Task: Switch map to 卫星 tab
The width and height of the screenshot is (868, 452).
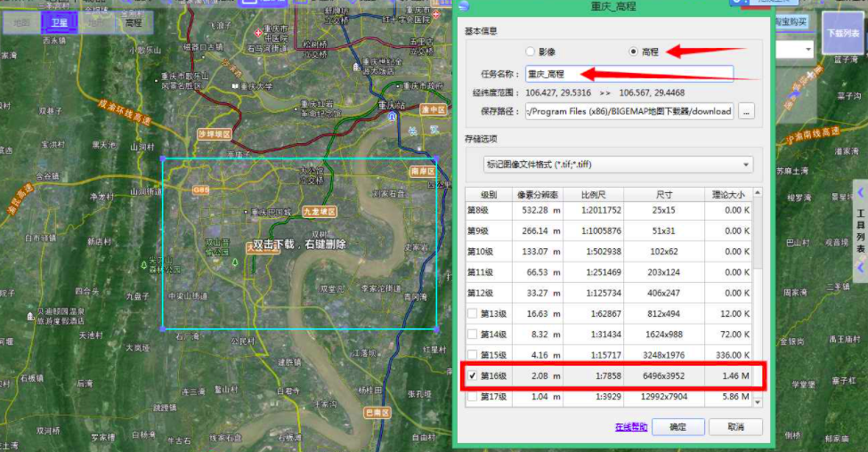Action: coord(59,22)
